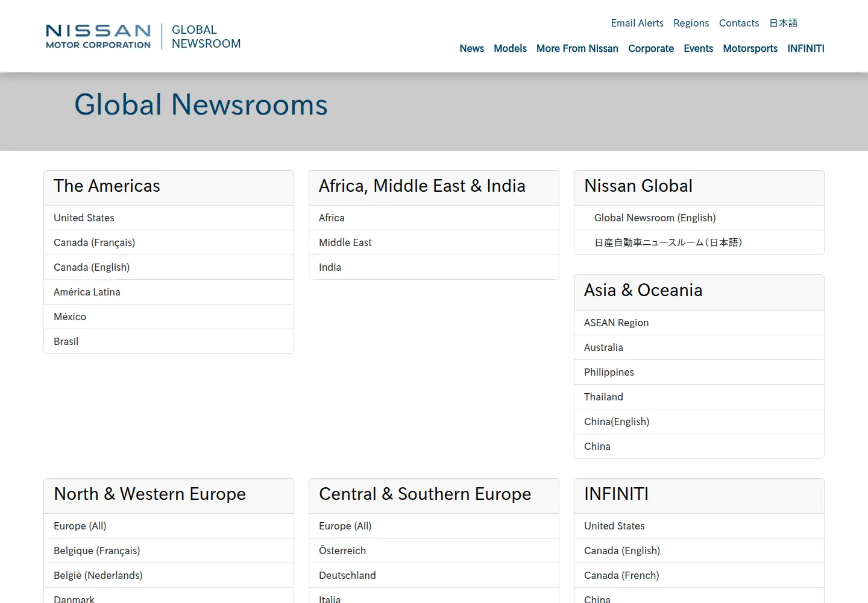
Task: Open 日産自動車ニュースルーム(日本語) link
Action: 699,242
